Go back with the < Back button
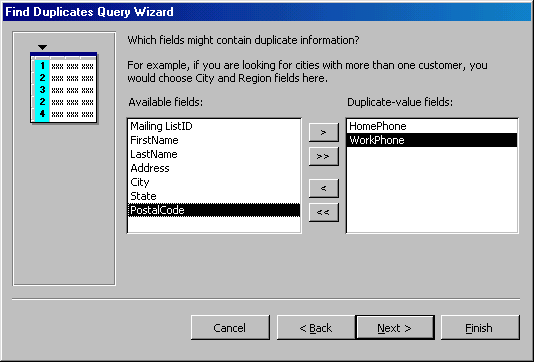 (316, 328)
